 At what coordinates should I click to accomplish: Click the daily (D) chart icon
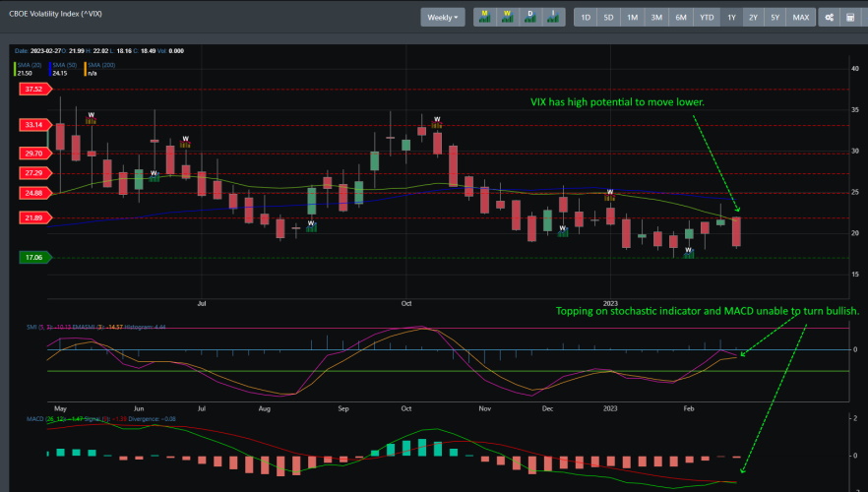(x=530, y=17)
